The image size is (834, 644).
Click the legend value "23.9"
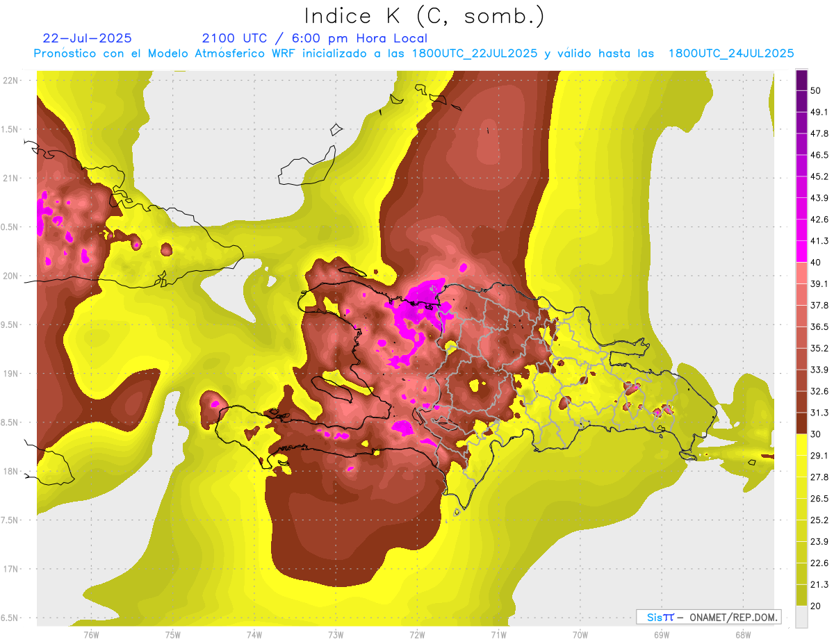click(x=819, y=541)
